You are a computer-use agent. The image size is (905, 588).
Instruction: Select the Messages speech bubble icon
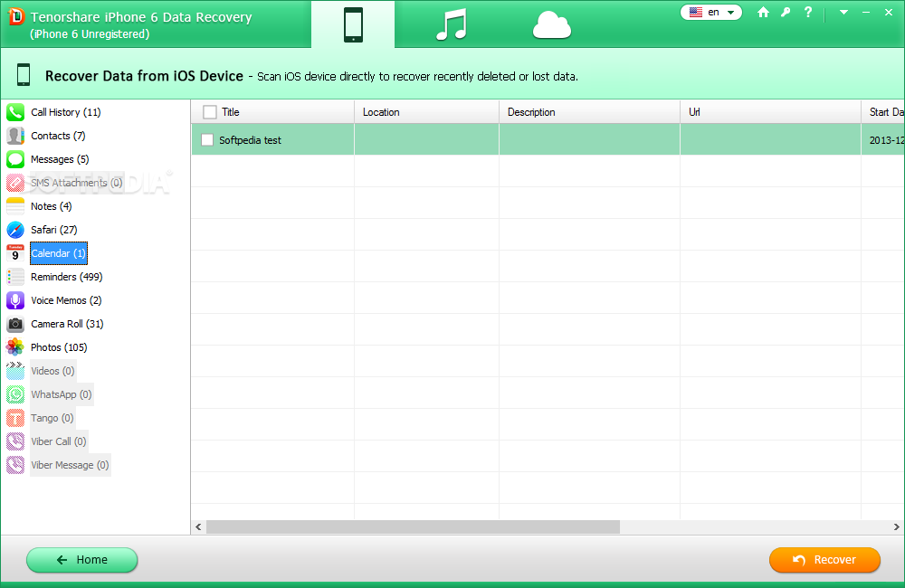[15, 159]
